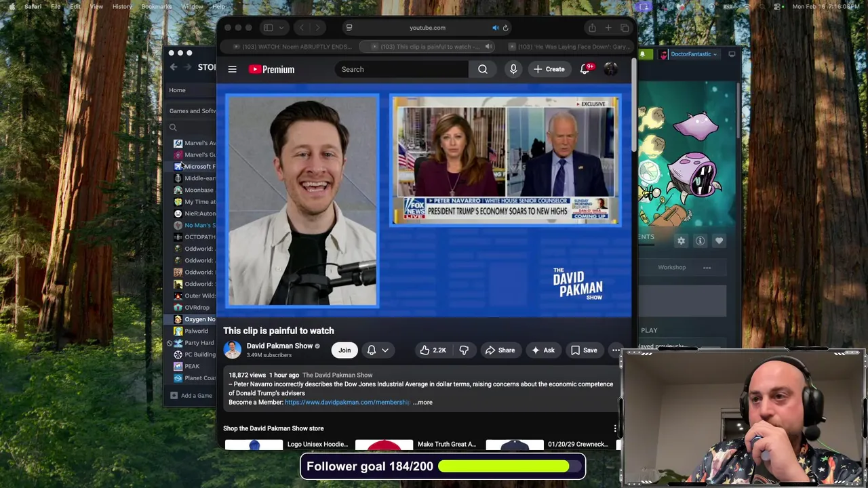Open the YouTube hamburger guide menu
The width and height of the screenshot is (868, 488).
point(232,69)
